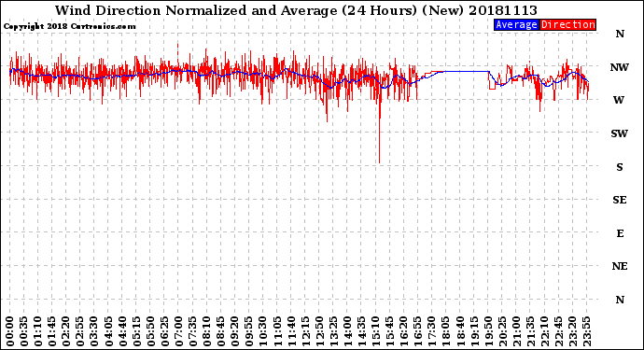The image size is (644, 350).
Task: Click the 01:10 time axis label
Action: pos(38,331)
